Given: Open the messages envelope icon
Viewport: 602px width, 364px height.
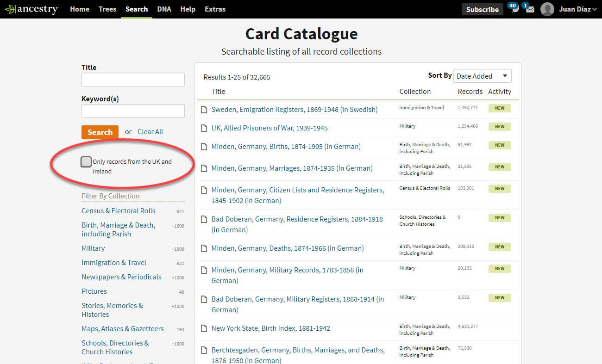Looking at the screenshot, I should 529,9.
